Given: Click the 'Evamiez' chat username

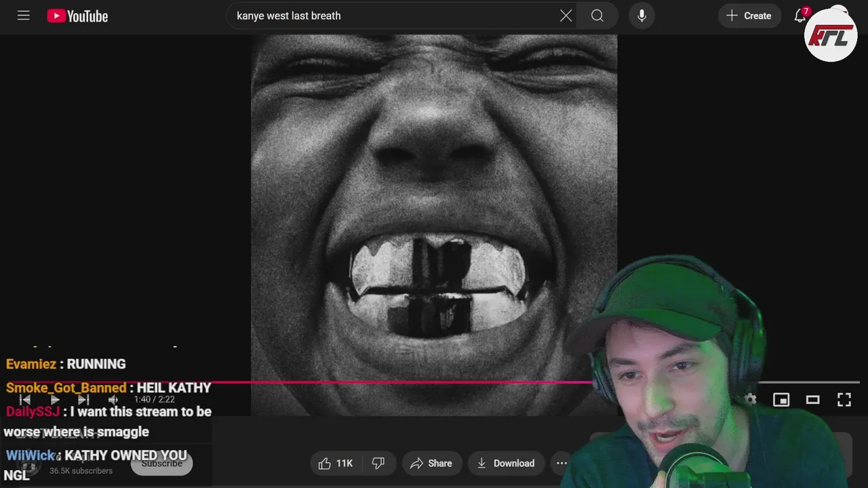Looking at the screenshot, I should click(31, 364).
